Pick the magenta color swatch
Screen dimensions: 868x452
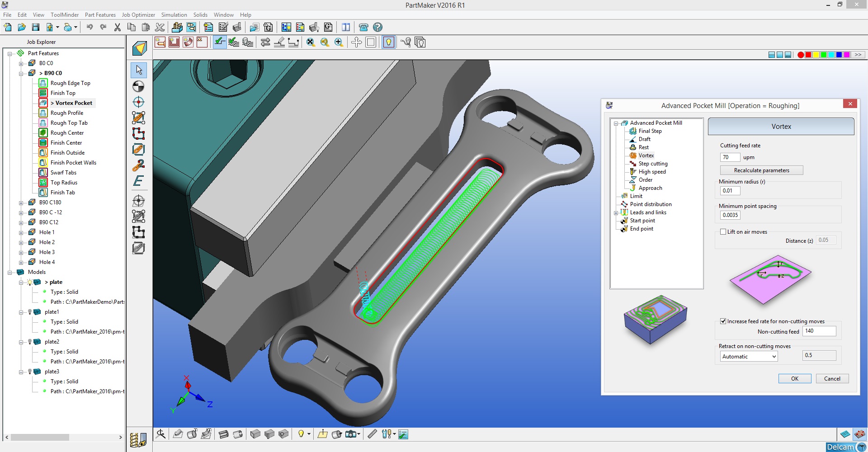[x=847, y=55]
